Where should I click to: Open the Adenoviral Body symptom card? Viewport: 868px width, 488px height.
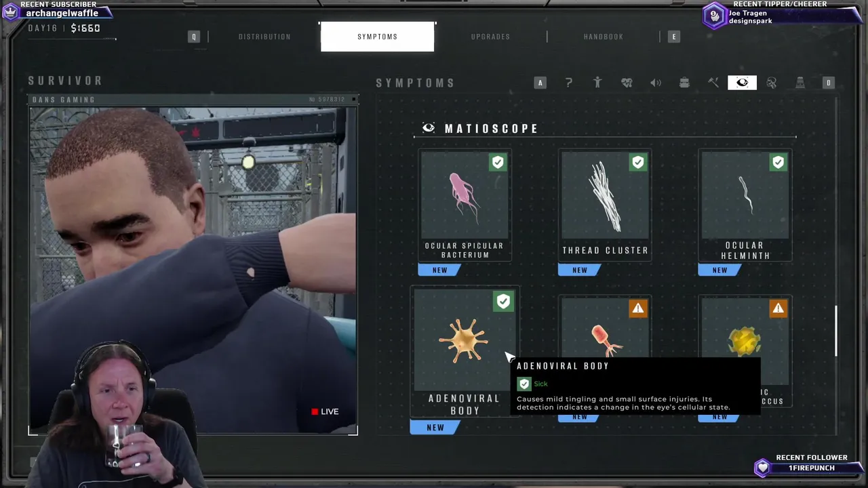click(465, 351)
